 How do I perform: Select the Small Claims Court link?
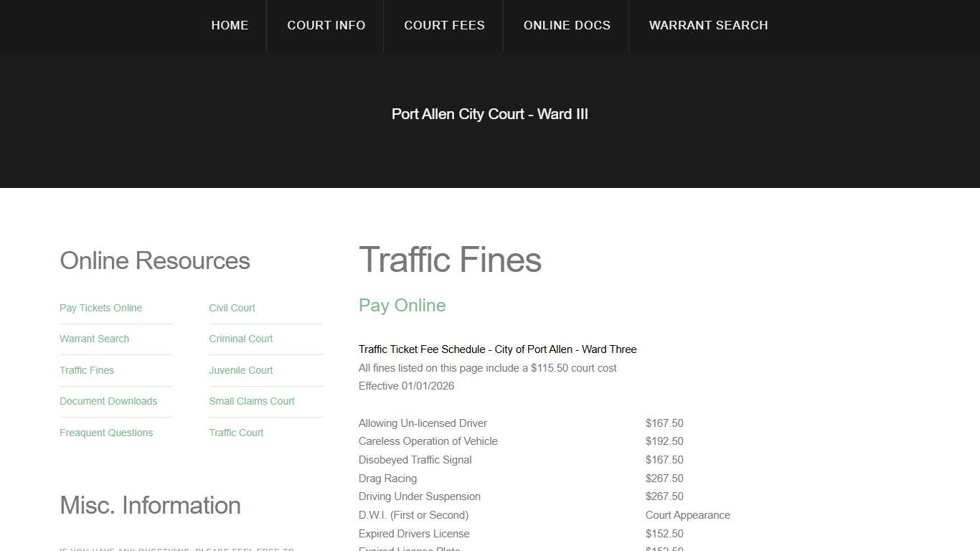[252, 401]
